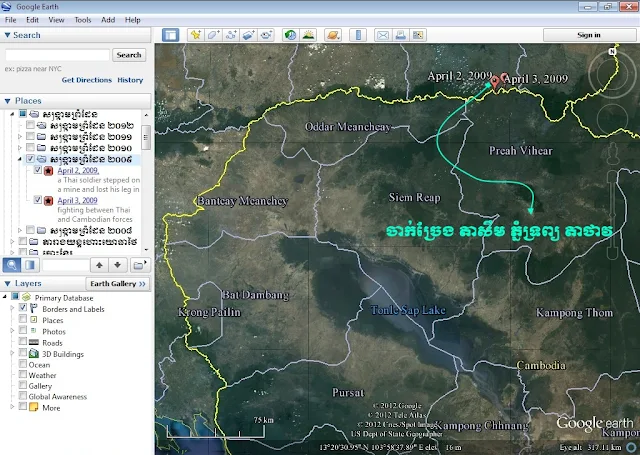Add a polygon using the toolbar icon
Viewport: 640px width, 455px height.
[x=213, y=35]
